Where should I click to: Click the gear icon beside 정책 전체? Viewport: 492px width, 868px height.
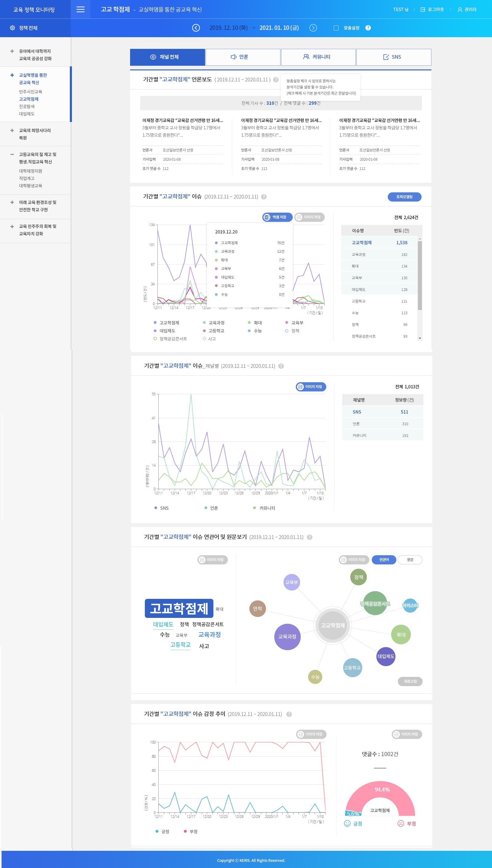click(13, 28)
